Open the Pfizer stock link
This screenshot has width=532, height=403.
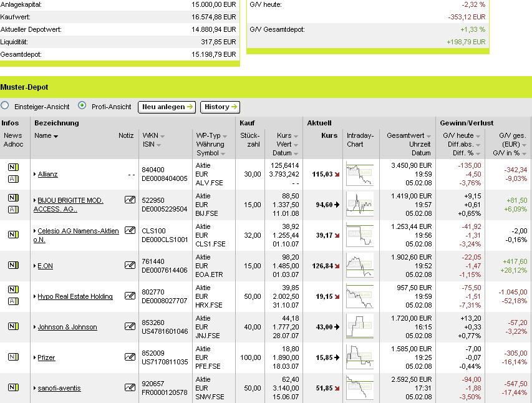click(46, 357)
